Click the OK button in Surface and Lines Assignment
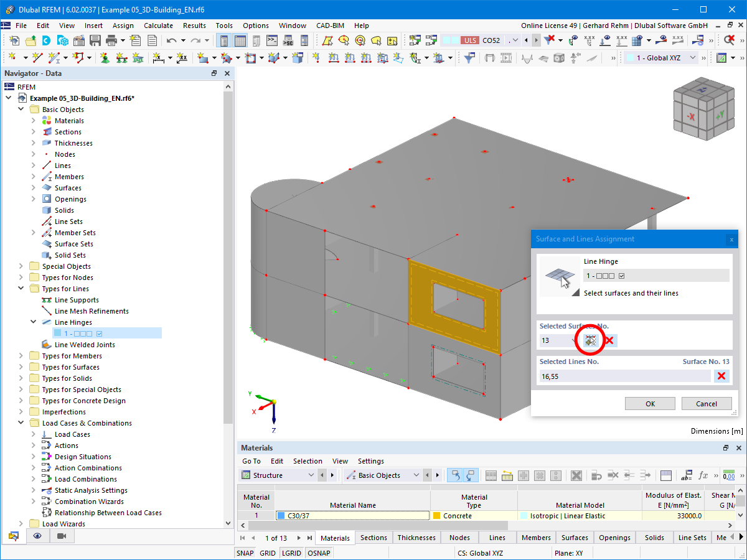747x560 pixels. pos(650,403)
